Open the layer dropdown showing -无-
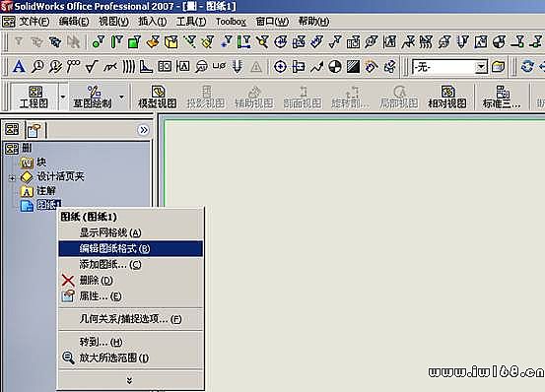 (481, 66)
